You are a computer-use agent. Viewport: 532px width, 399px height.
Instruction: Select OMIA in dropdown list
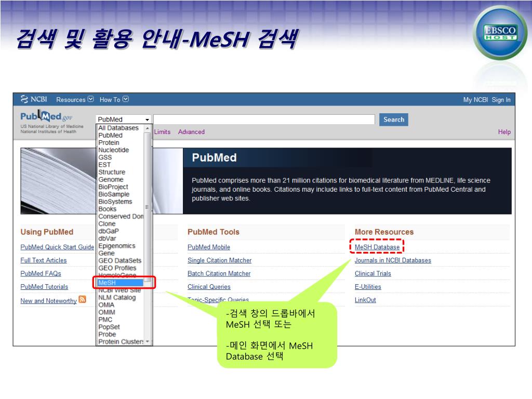(106, 305)
